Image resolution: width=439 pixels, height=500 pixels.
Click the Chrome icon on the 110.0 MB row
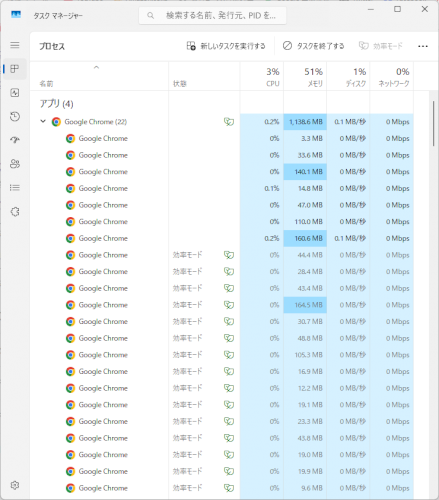(70, 222)
